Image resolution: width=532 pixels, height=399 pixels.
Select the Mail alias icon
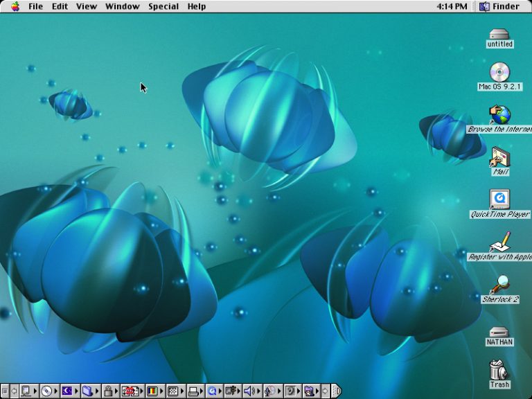(499, 157)
